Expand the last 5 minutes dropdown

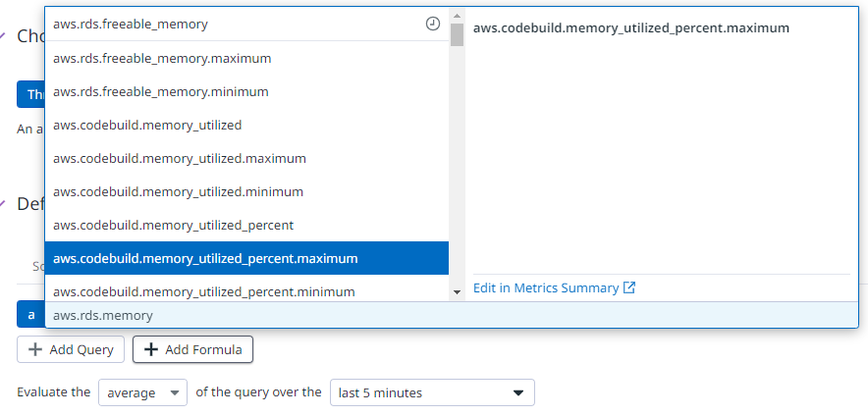432,393
